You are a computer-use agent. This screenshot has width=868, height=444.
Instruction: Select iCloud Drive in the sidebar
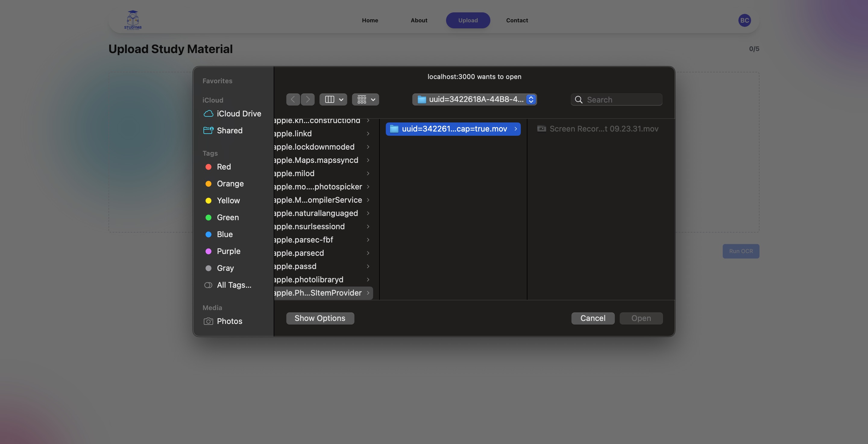(x=232, y=114)
